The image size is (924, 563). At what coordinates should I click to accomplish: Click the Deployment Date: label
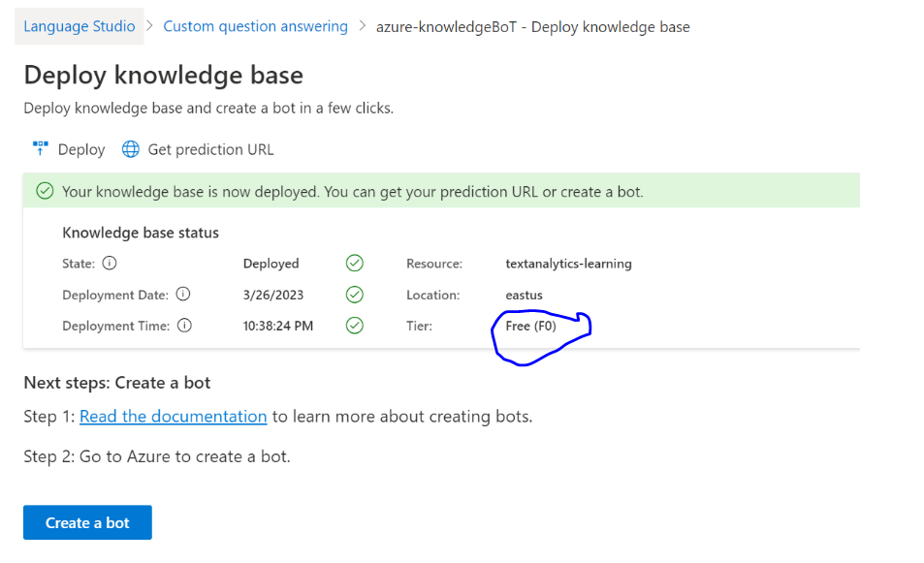tap(115, 295)
